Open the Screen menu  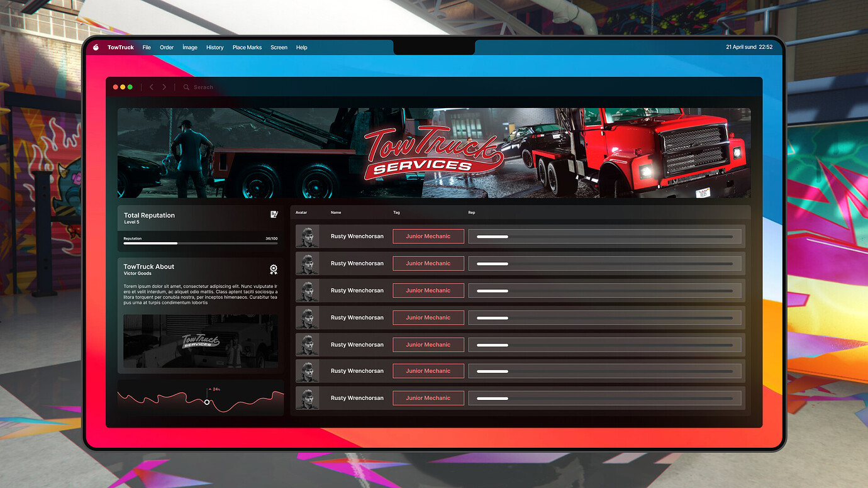point(279,47)
